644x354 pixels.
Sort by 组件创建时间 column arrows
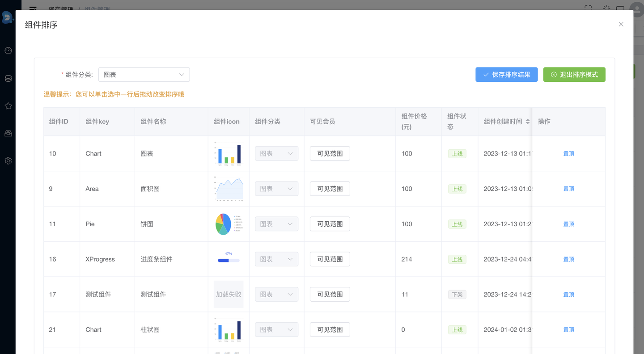[x=528, y=122]
